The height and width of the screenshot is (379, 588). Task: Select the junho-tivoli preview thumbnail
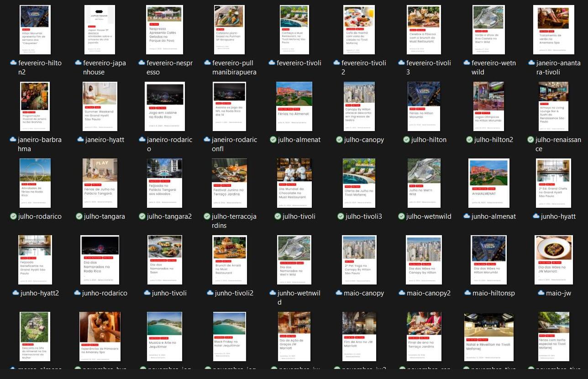coord(165,260)
